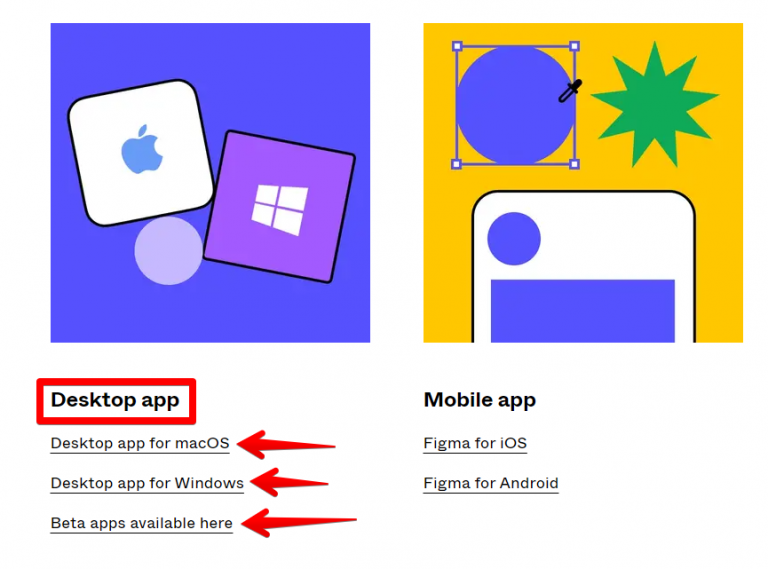Screen dimensions: 768x569
Task: Click the small purple circle inside phone mockup
Action: pyautogui.click(x=514, y=238)
